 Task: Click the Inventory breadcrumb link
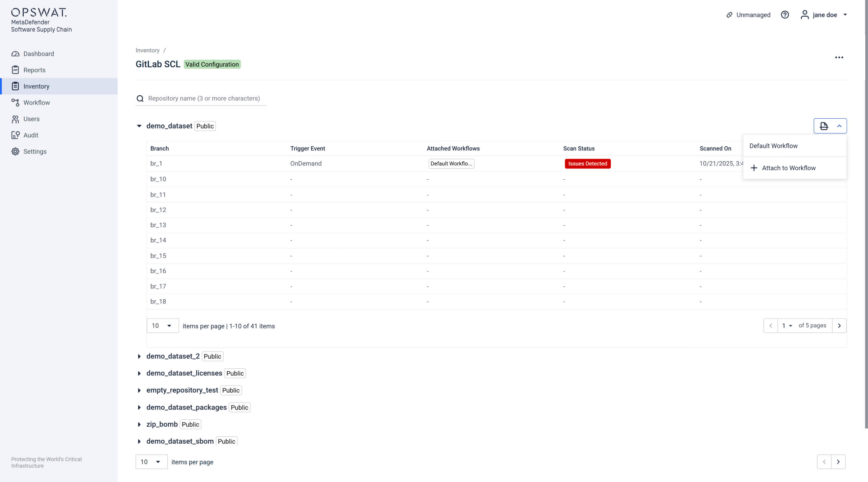(147, 50)
